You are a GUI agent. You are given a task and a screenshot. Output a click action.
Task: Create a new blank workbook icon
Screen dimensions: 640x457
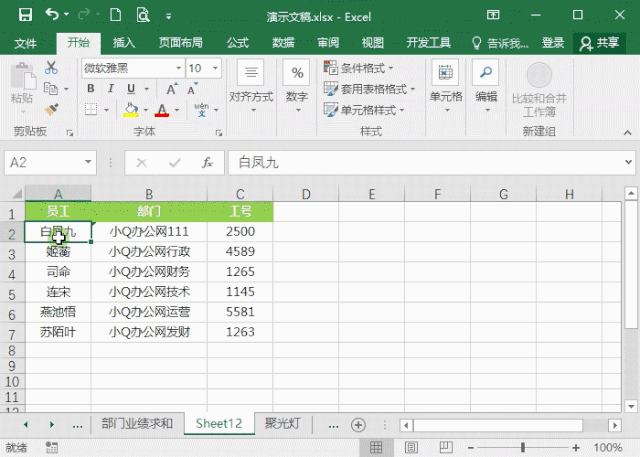coord(116,15)
